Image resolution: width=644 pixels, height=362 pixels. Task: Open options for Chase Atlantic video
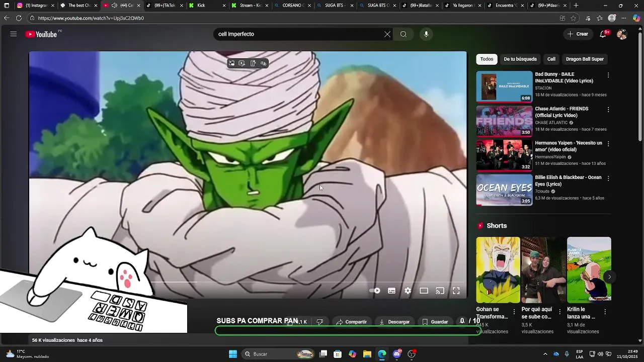(x=608, y=110)
